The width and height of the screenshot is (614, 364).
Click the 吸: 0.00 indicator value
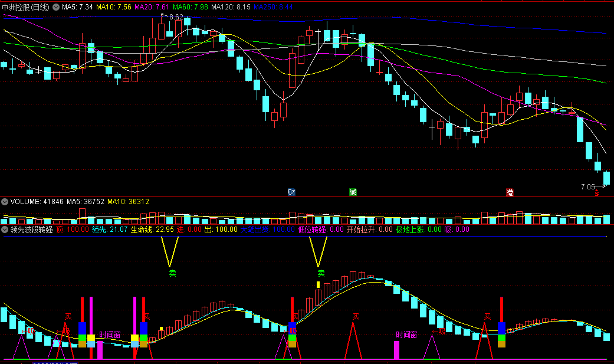click(x=457, y=229)
